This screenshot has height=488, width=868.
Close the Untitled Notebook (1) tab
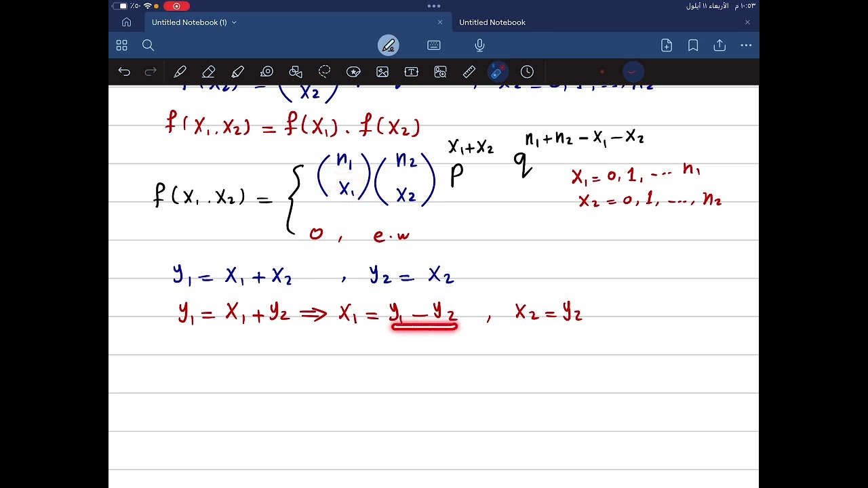[439, 22]
